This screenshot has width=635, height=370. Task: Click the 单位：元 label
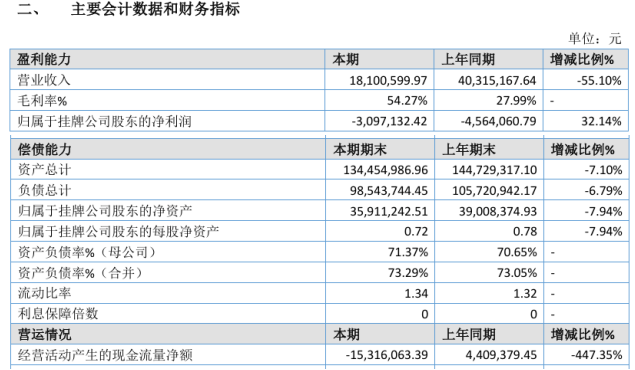click(x=595, y=38)
